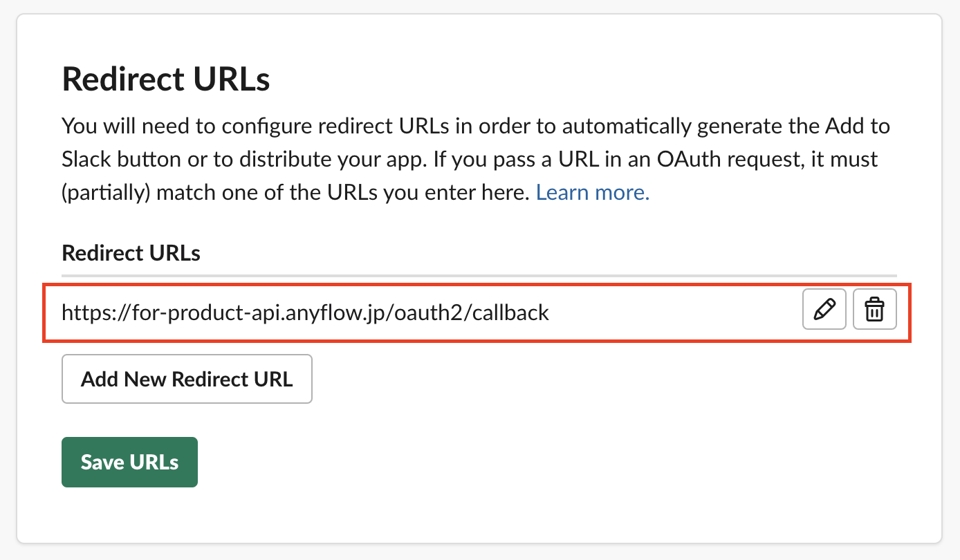Screen dimensions: 960x560
Task: Click Add New Redirect URL button
Action: click(187, 379)
